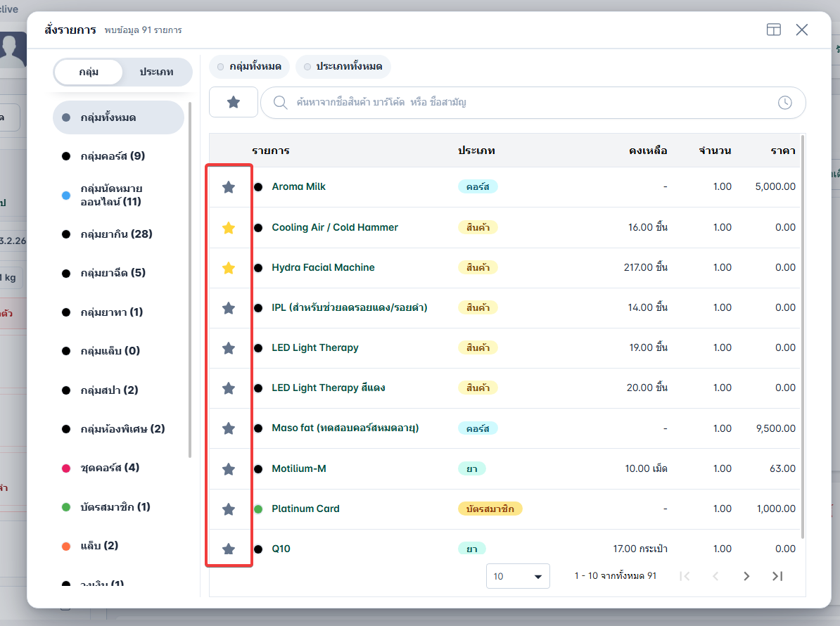Favorite the Aroma Milk item star

pos(229,187)
